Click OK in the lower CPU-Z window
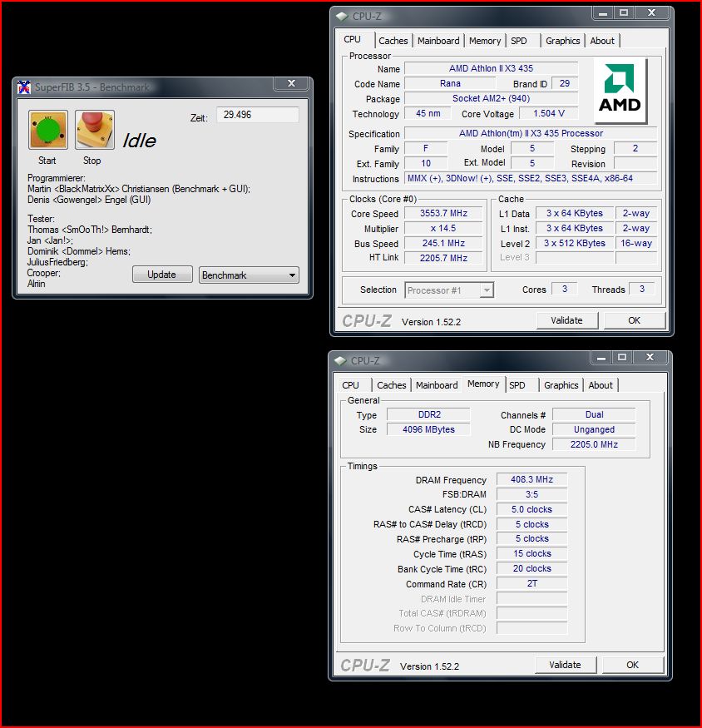The width and height of the screenshot is (702, 728). pos(632,665)
